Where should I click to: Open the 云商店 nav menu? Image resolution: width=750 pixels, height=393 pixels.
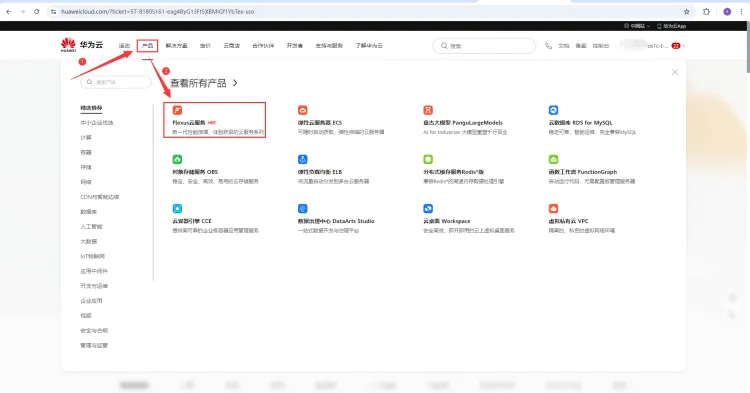(x=232, y=46)
